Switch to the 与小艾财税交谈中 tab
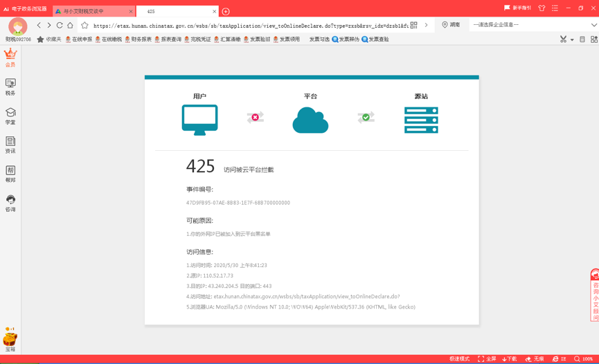This screenshot has height=364, width=599. pyautogui.click(x=93, y=12)
